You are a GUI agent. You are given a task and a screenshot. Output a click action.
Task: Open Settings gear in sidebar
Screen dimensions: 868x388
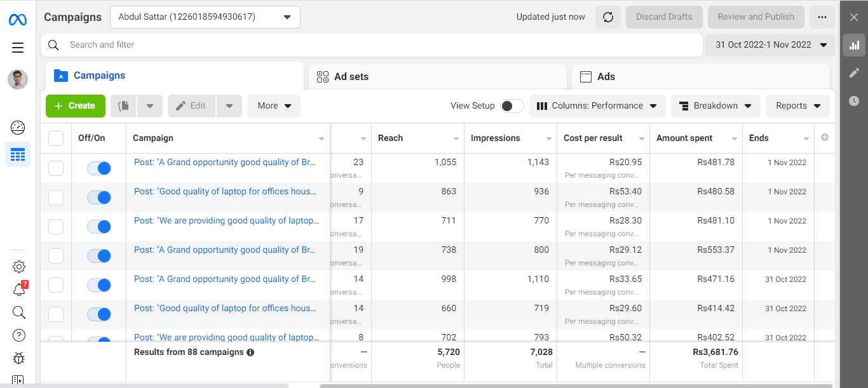(x=18, y=267)
